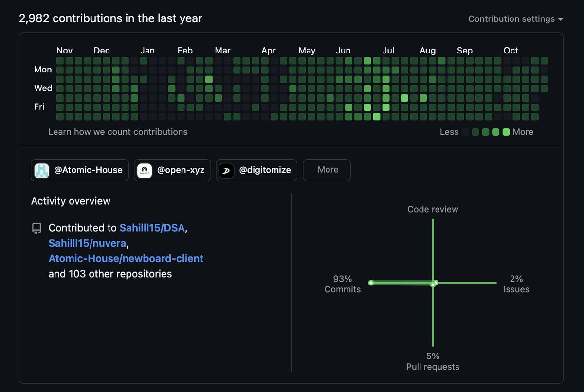Open the Atomic-House/newboard-client repository link
The width and height of the screenshot is (584, 392).
(126, 258)
